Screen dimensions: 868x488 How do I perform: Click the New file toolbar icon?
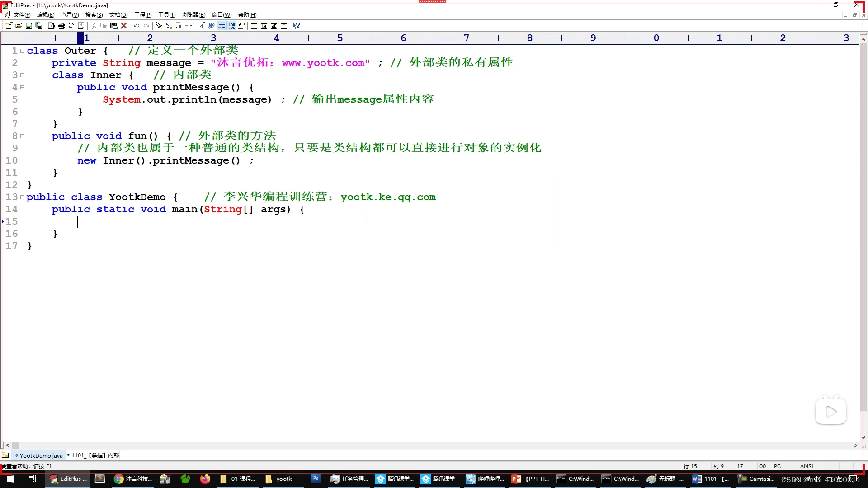pos(9,26)
